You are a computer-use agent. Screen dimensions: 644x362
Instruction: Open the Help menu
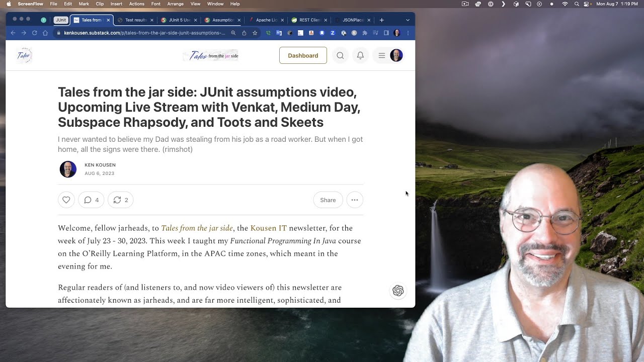(235, 4)
